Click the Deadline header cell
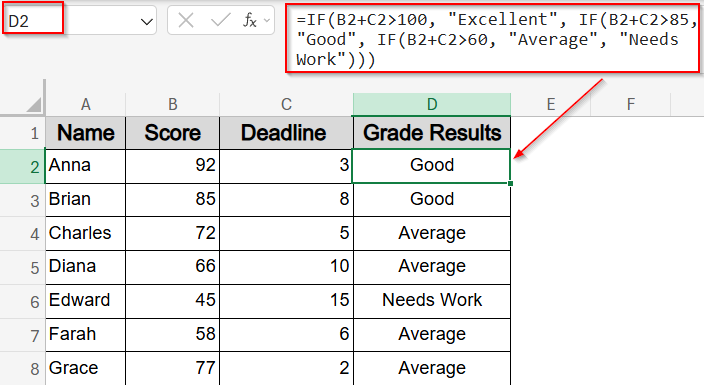Image resolution: width=704 pixels, height=385 pixels. click(286, 133)
